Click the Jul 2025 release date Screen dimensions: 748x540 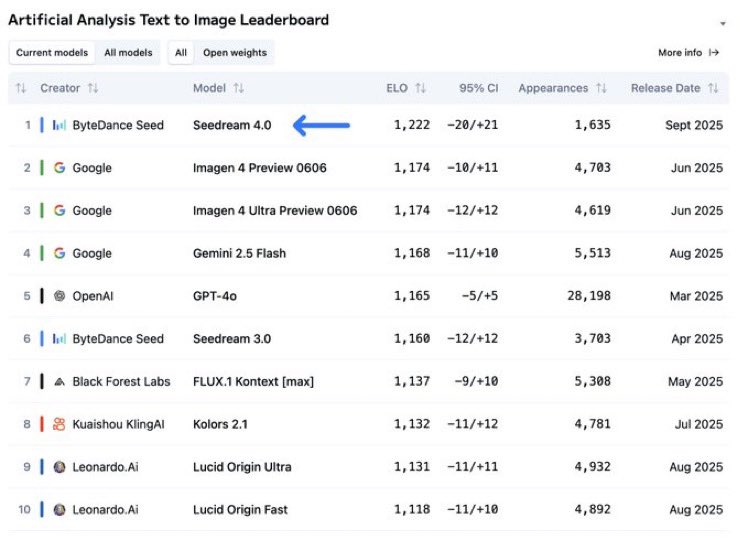699,424
